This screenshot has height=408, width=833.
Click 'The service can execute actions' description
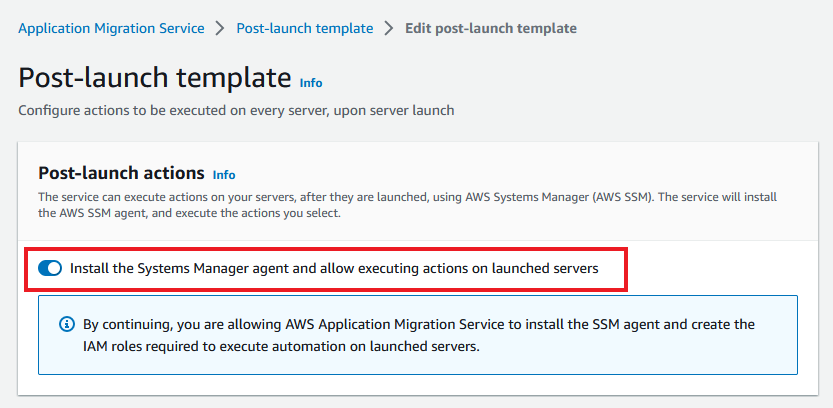tap(407, 206)
